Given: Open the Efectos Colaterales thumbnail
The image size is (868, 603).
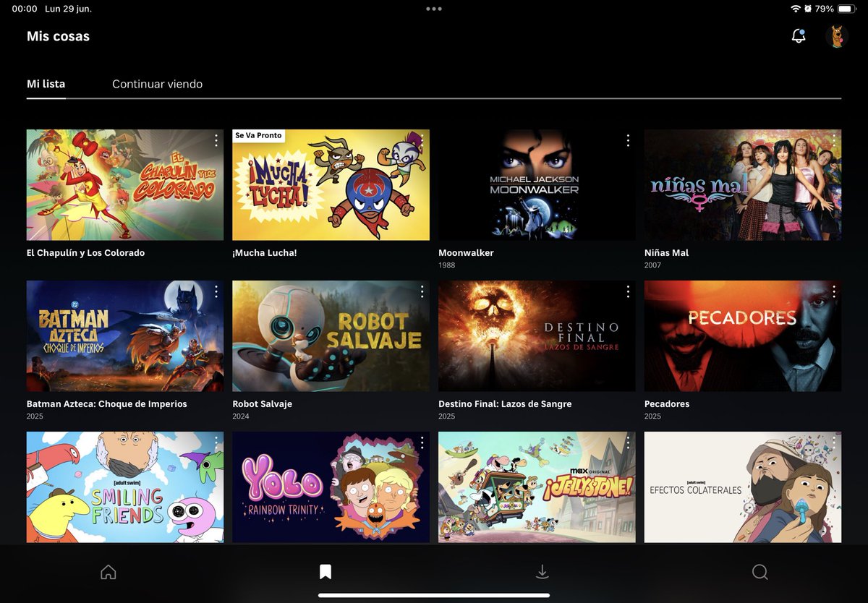Looking at the screenshot, I should [743, 487].
